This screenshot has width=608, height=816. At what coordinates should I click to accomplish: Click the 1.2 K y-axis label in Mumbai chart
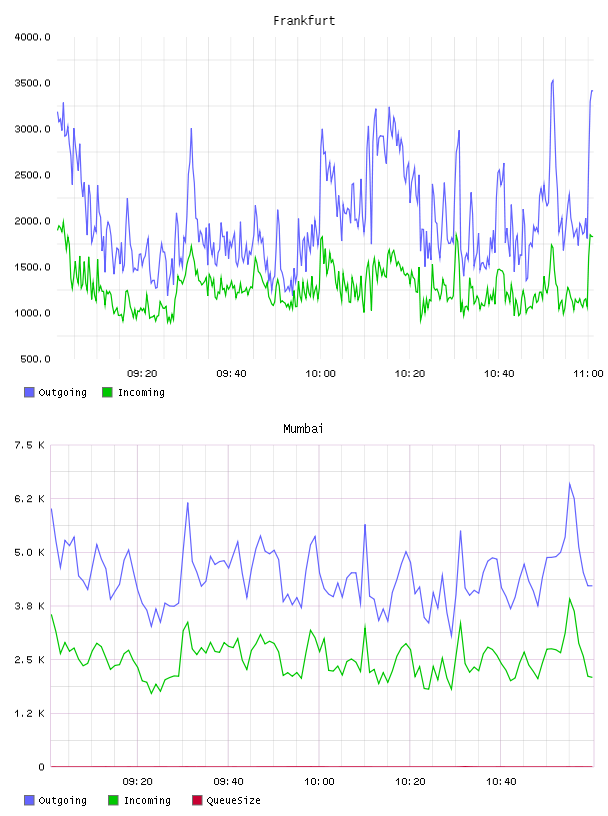[29, 713]
